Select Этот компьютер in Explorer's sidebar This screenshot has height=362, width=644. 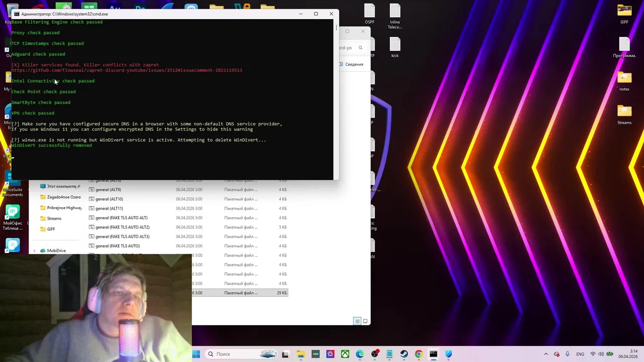coord(60,187)
